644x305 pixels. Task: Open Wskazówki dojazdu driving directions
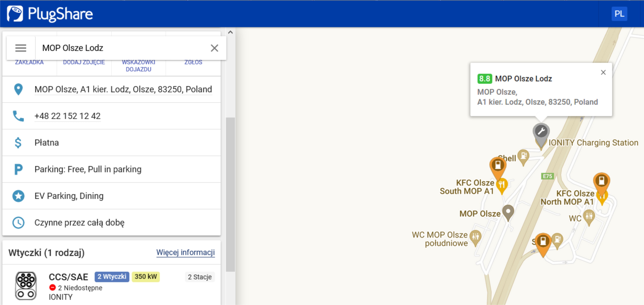click(x=139, y=66)
